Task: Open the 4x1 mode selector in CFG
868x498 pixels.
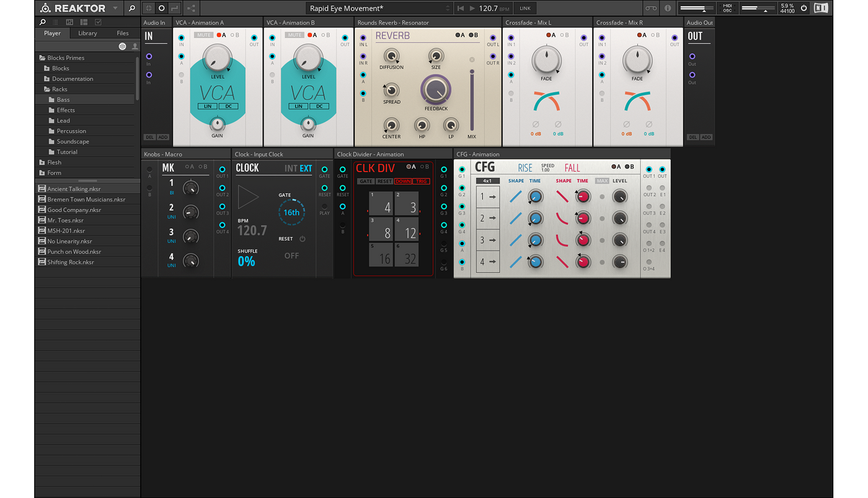Action: tap(488, 181)
